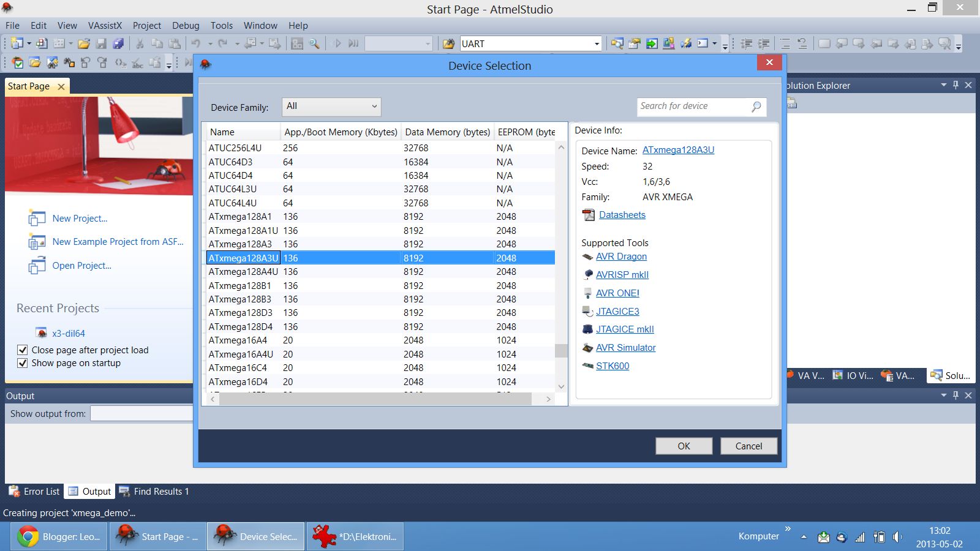Select the ATxmega128A1U device row
This screenshot has width=980, height=551.
[380, 230]
